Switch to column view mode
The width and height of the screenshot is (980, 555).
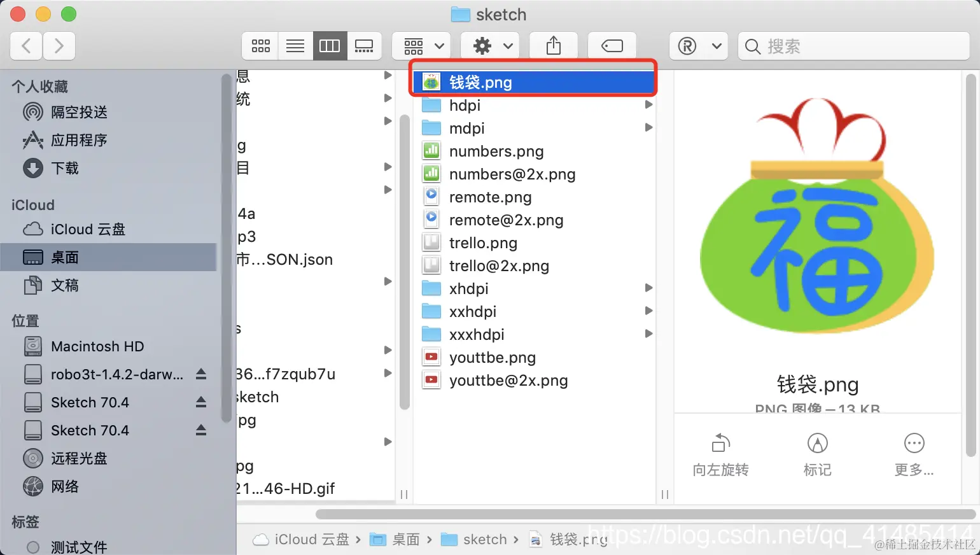point(330,46)
